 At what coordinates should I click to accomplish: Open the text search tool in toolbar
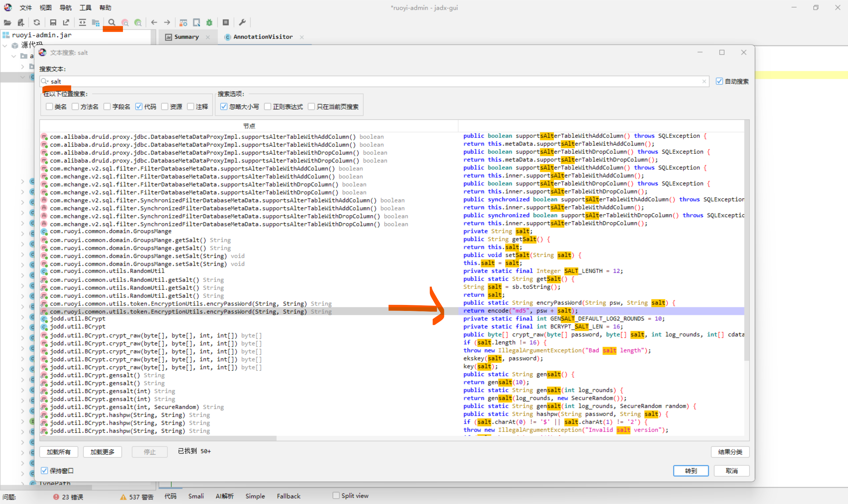111,23
